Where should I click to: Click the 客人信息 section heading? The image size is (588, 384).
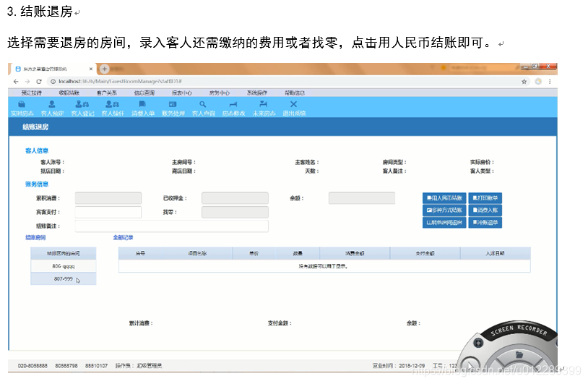pos(37,151)
